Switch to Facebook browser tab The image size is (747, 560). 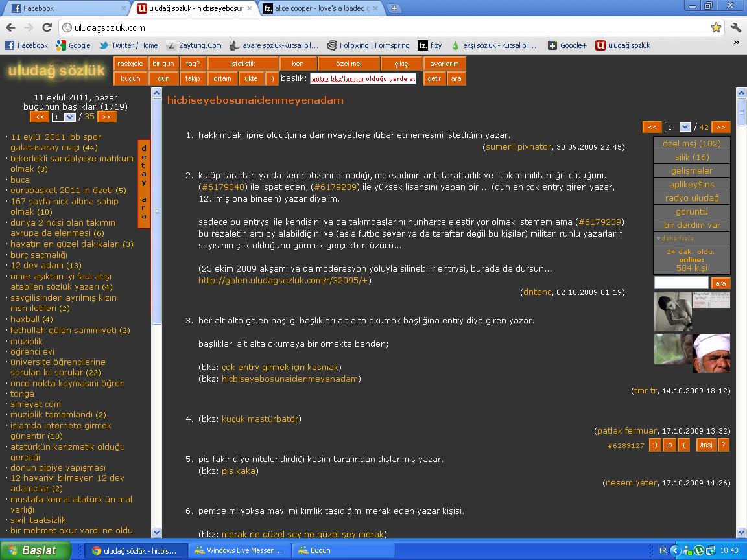click(67, 8)
